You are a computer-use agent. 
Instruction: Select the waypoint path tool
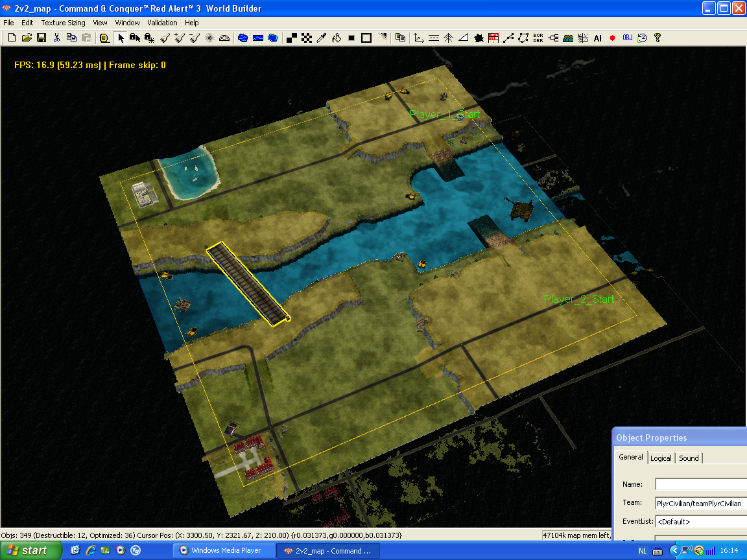click(x=508, y=38)
